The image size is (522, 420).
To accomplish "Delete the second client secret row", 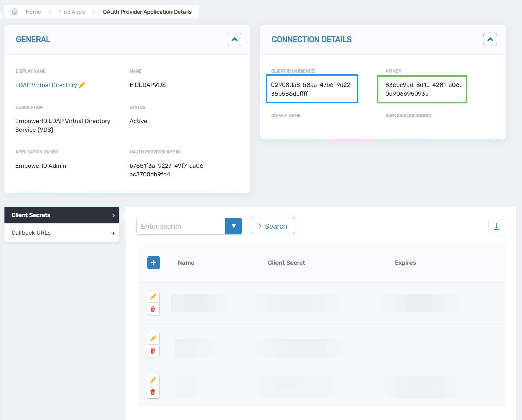I will pos(153,351).
